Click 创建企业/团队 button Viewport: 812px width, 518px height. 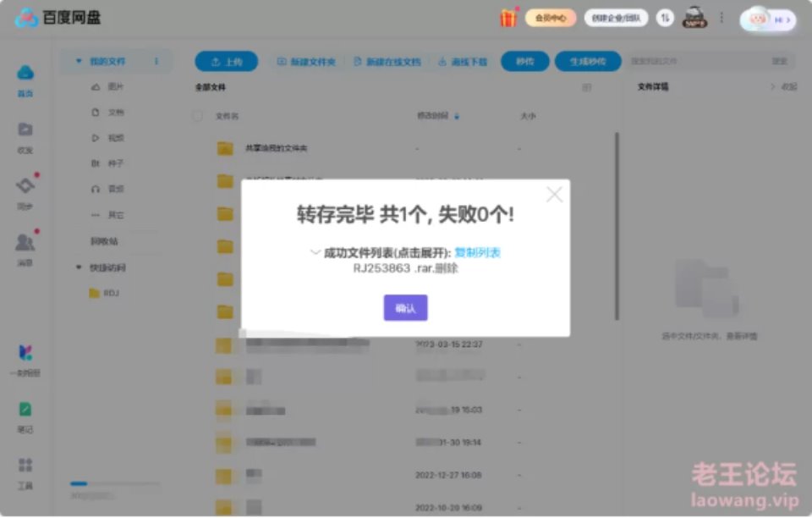click(616, 18)
